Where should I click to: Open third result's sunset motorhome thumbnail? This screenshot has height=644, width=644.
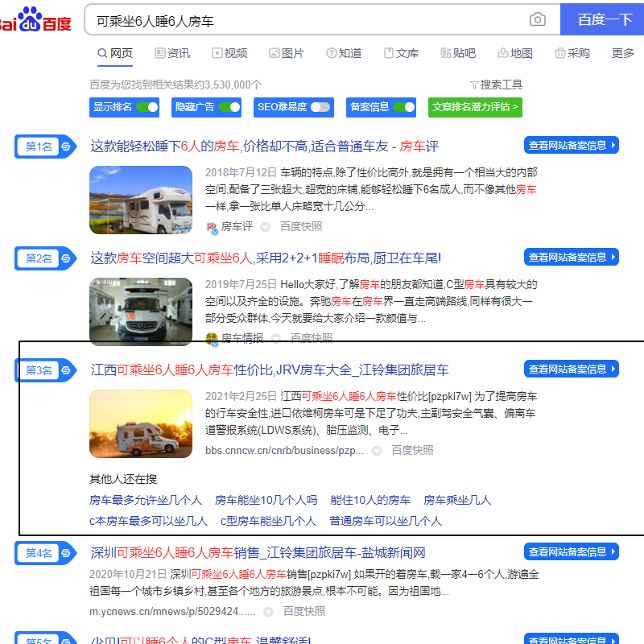coord(141,424)
